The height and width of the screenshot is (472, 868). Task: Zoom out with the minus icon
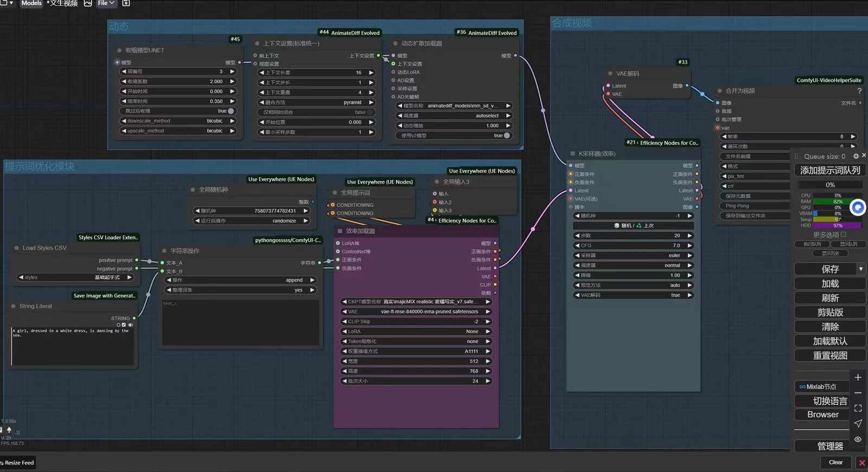[x=858, y=393]
